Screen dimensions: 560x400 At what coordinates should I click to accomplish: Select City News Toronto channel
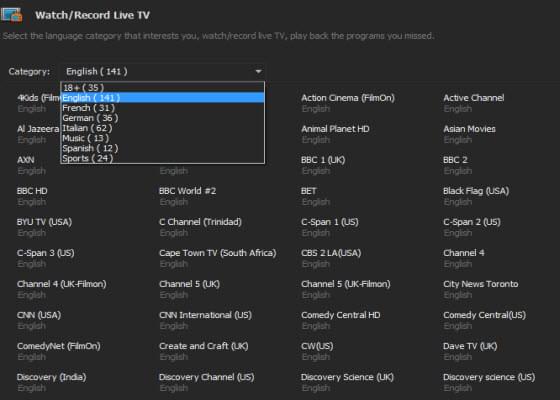click(480, 284)
